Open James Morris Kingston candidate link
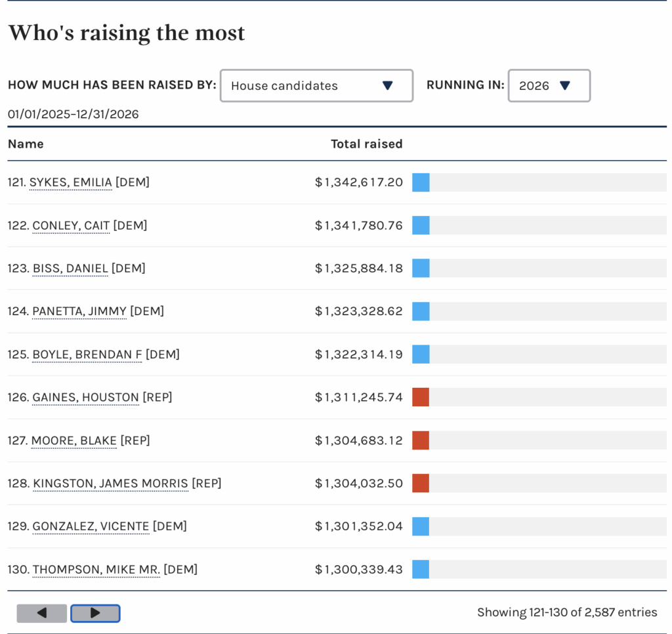 click(x=110, y=484)
